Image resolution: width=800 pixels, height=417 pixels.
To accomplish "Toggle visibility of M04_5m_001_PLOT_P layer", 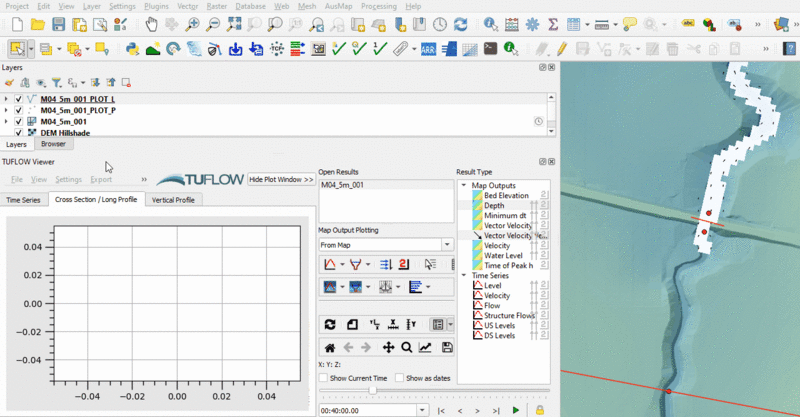I will pos(18,110).
